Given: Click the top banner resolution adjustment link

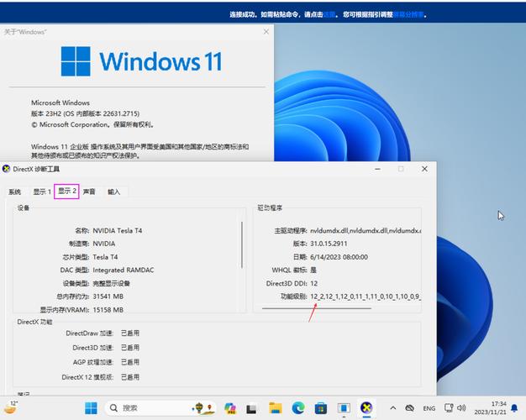Looking at the screenshot, I should 408,15.
